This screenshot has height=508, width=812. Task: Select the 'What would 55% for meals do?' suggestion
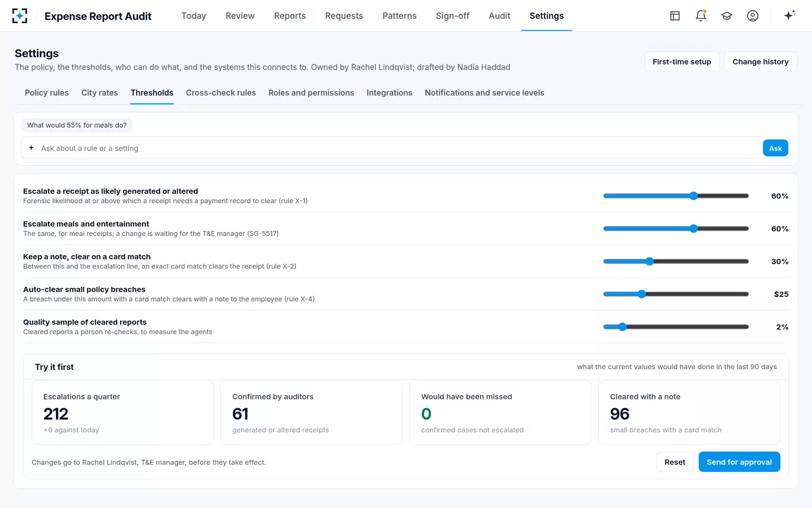[77, 125]
